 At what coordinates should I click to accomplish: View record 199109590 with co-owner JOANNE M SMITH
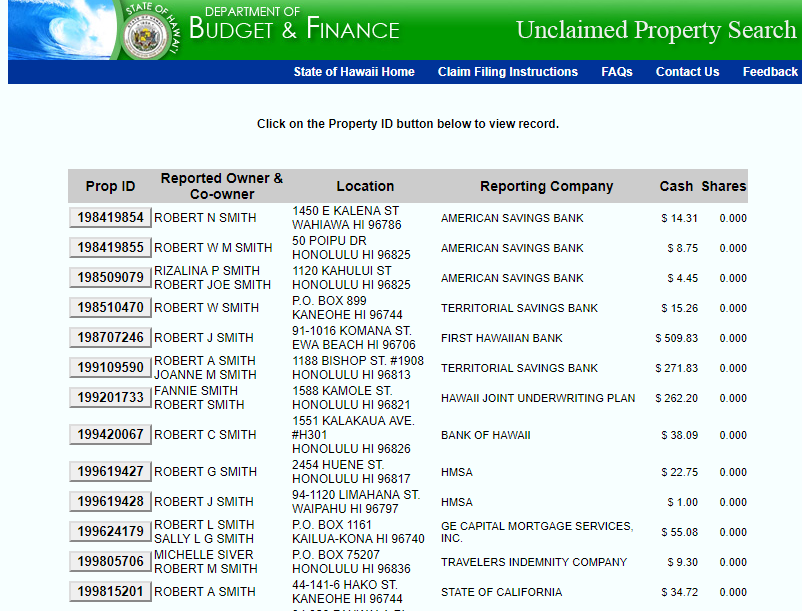(110, 368)
